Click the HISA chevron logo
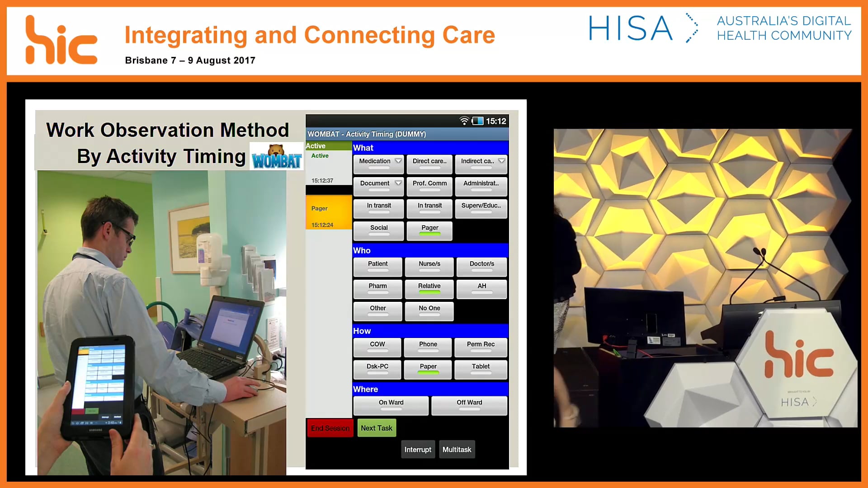 pyautogui.click(x=692, y=28)
